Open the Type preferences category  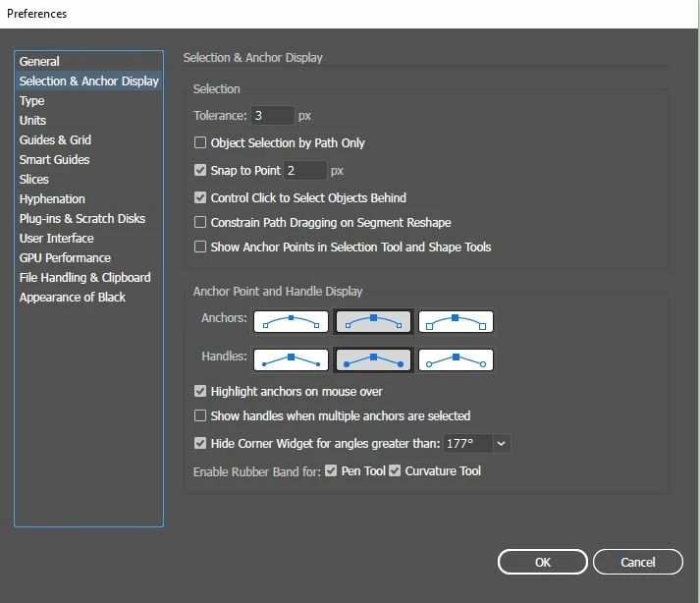pos(88,100)
